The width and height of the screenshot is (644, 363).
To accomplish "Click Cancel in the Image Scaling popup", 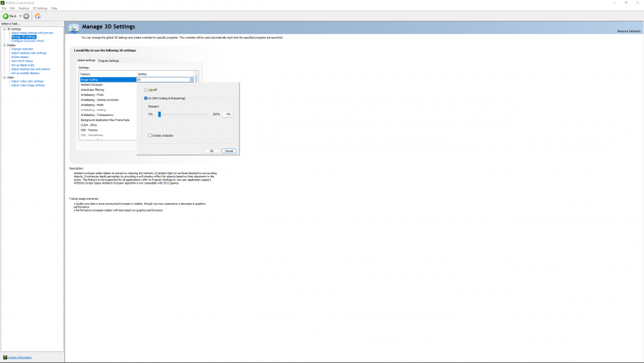I will coord(229,151).
